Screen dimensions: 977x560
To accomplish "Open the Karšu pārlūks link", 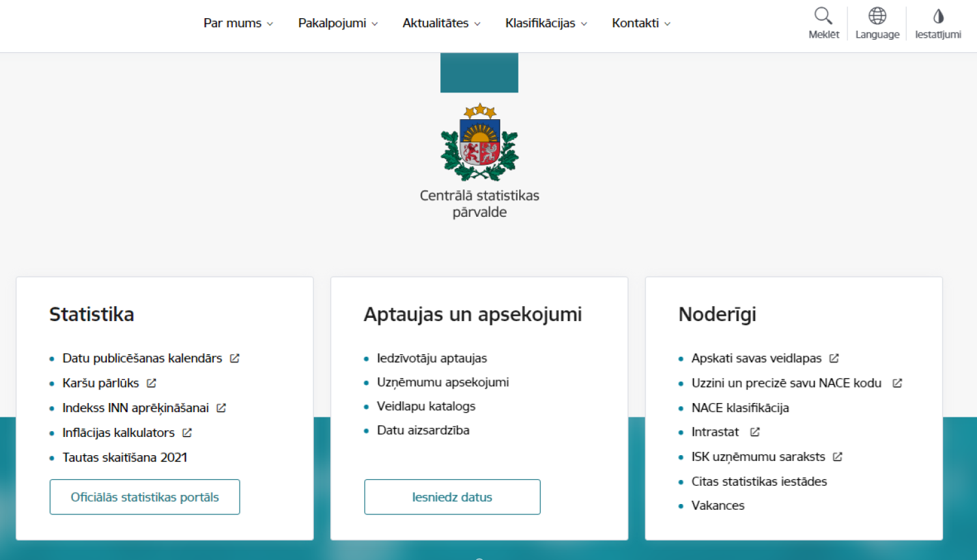I will click(x=101, y=383).
